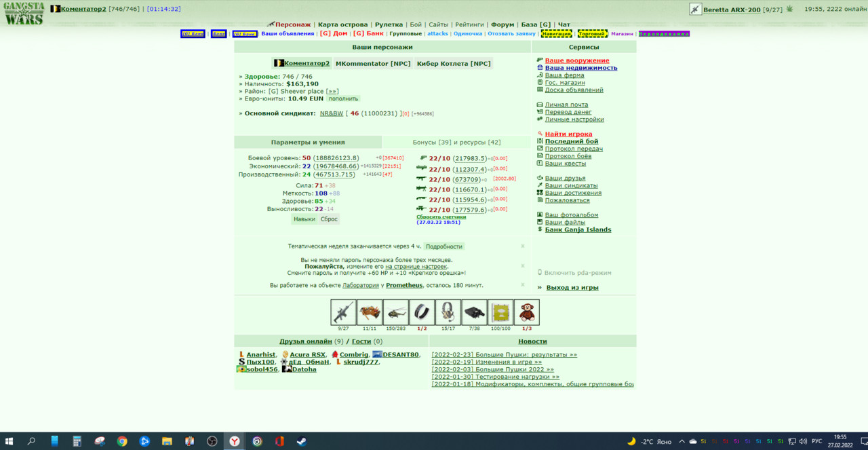The width and height of the screenshot is (868, 450).
Task: Open the armor plate item 100/100
Action: point(500,312)
